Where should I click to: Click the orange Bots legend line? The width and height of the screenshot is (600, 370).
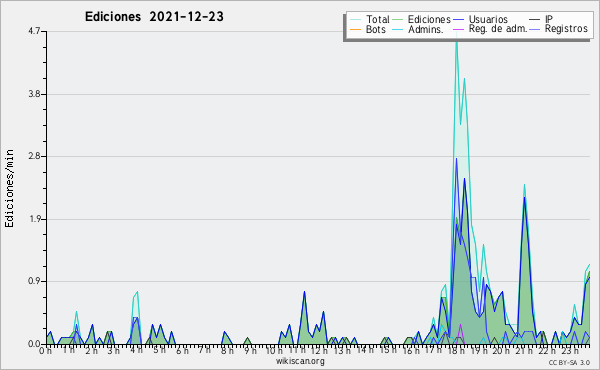(355, 29)
